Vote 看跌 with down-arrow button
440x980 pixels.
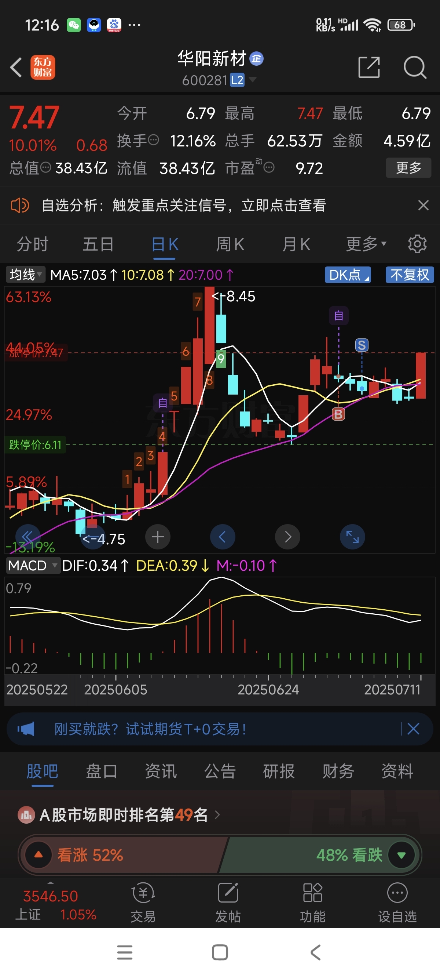point(401,855)
